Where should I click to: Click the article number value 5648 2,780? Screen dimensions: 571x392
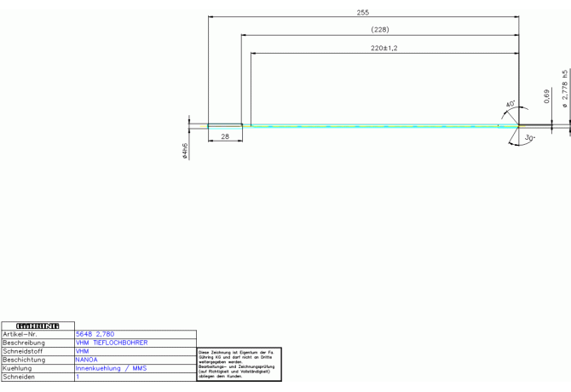[x=95, y=334]
